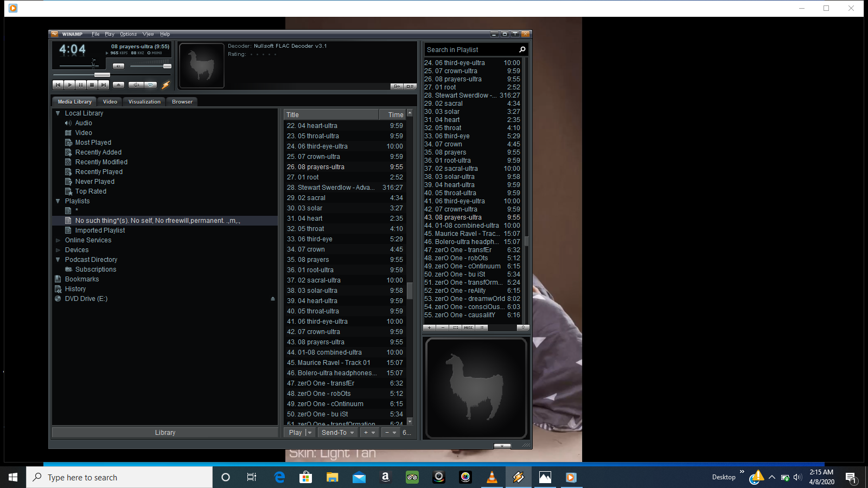Click the playlist list-options button
Viewport: 868px width, 488px height.
point(482,328)
